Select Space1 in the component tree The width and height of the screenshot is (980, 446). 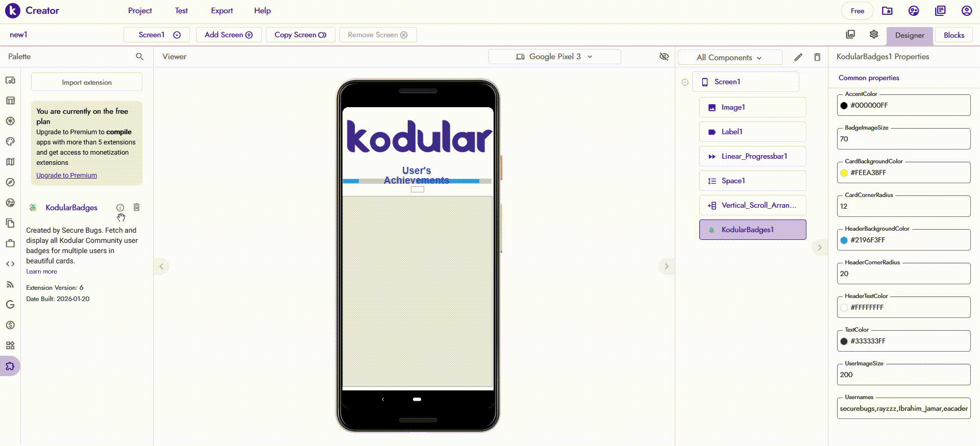click(x=752, y=181)
